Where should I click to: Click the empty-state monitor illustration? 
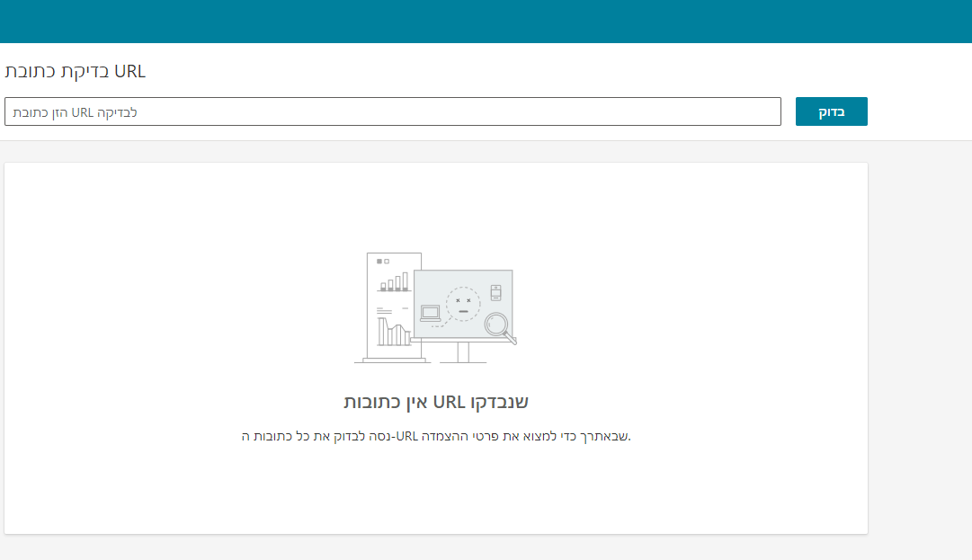click(435, 308)
